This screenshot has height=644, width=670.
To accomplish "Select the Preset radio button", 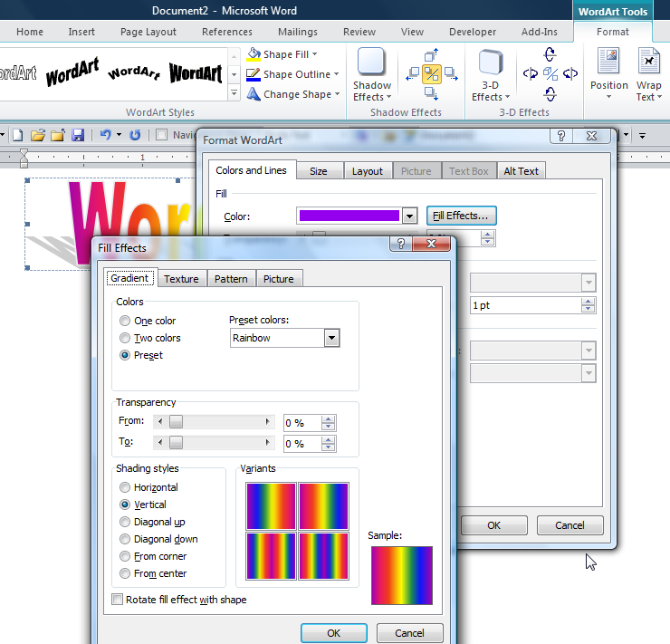I will tap(125, 355).
